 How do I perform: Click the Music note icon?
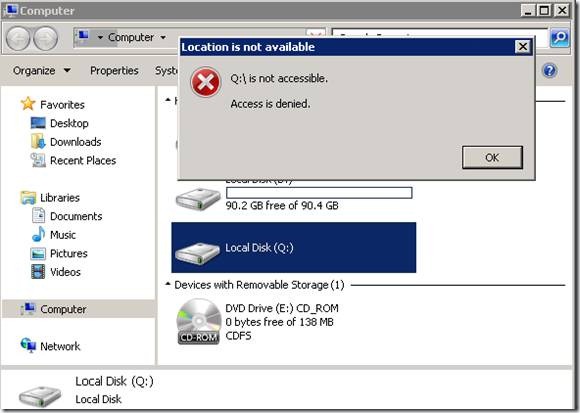(38, 234)
